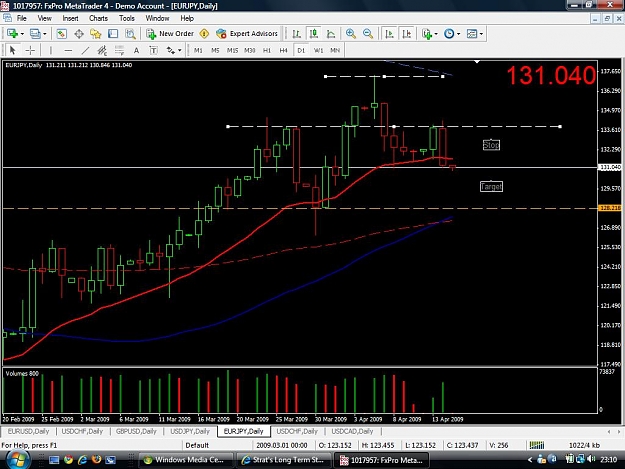Open the Navigator favorites folder icon
The width and height of the screenshot is (625, 469).
tap(96, 34)
